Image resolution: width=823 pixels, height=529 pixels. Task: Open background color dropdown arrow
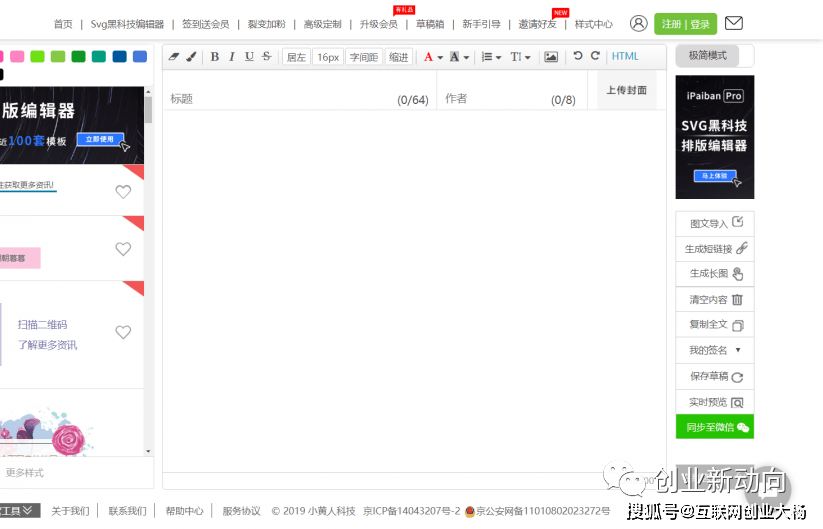(466, 57)
